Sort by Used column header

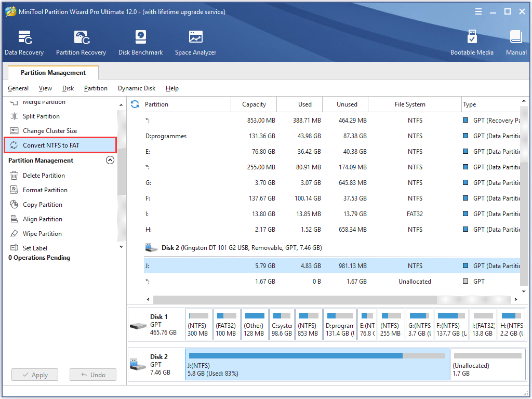tap(300, 104)
